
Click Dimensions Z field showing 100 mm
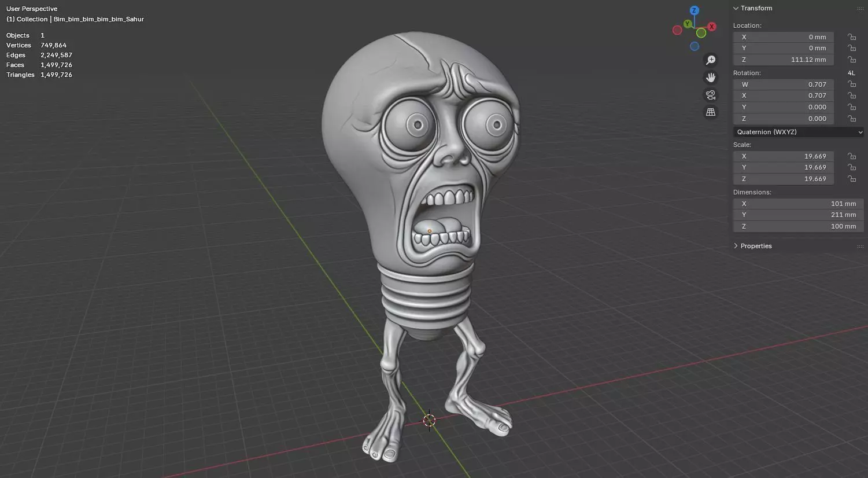point(799,226)
